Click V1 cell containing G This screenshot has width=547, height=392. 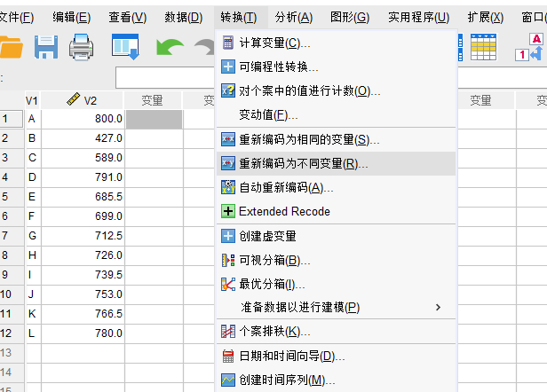[33, 236]
